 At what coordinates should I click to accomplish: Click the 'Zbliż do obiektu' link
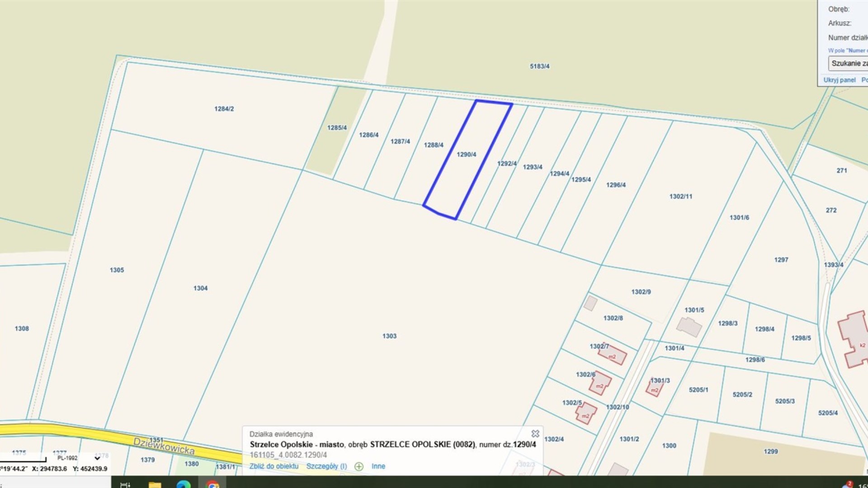[274, 466]
